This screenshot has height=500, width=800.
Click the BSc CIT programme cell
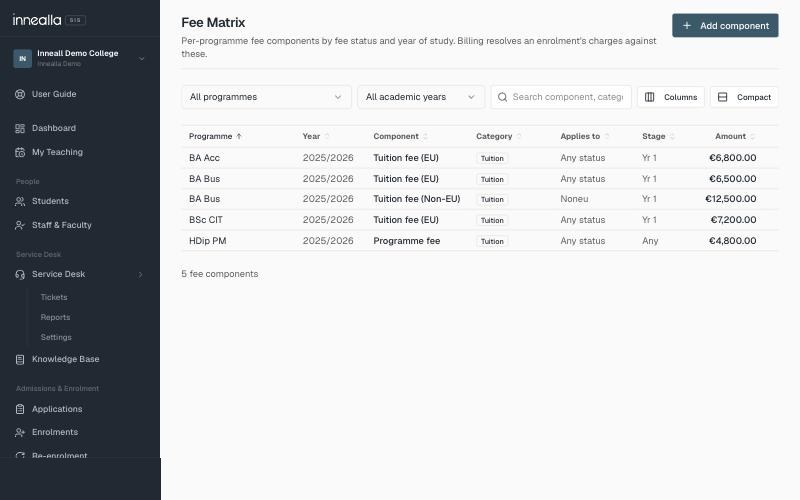[206, 220]
